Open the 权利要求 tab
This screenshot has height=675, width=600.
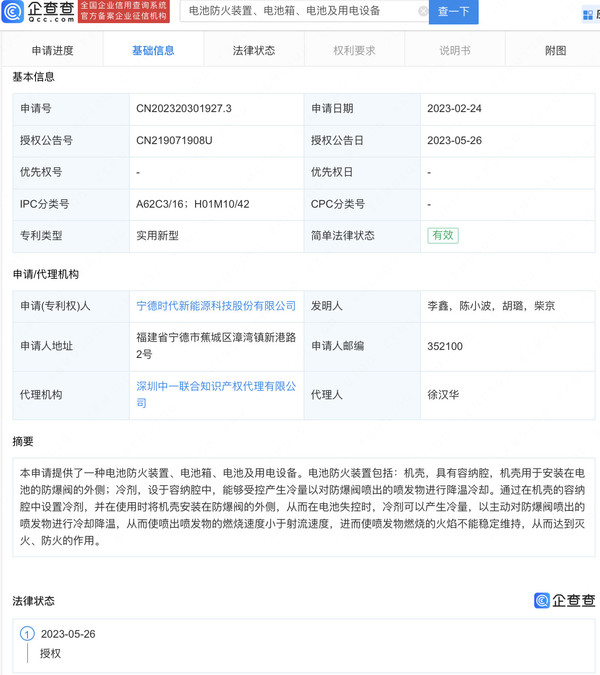tap(354, 51)
